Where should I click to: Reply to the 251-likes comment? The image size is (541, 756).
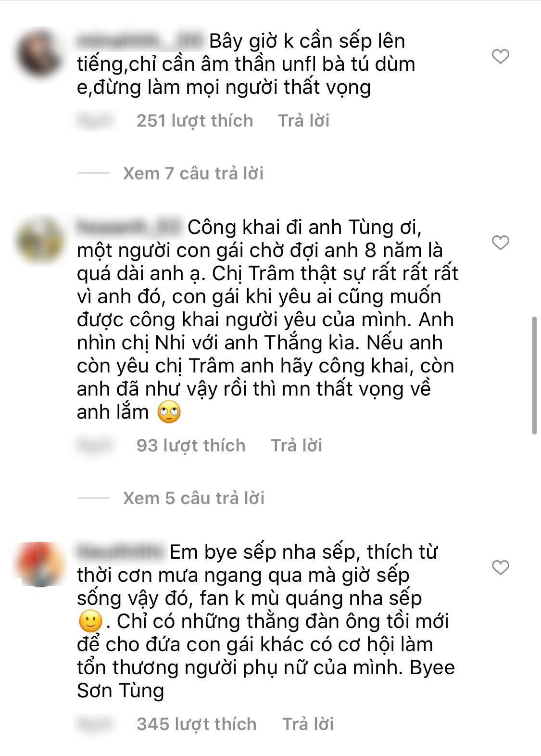tap(303, 120)
